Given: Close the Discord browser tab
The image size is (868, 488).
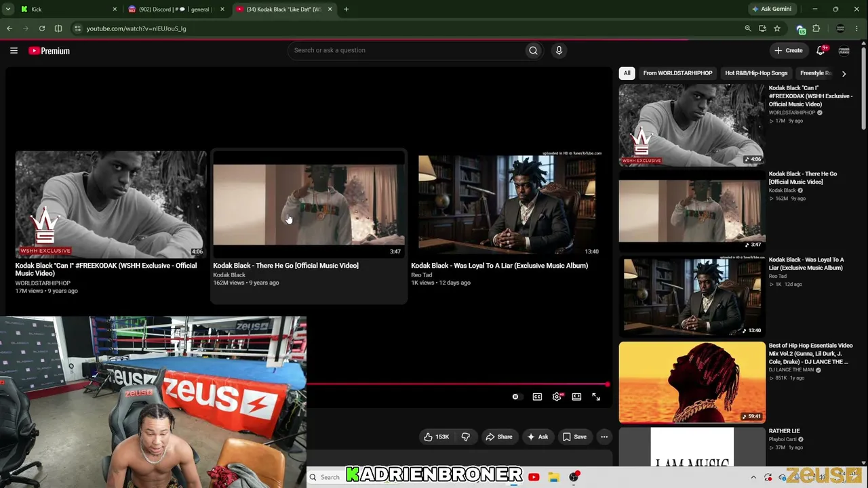Looking at the screenshot, I should (222, 9).
